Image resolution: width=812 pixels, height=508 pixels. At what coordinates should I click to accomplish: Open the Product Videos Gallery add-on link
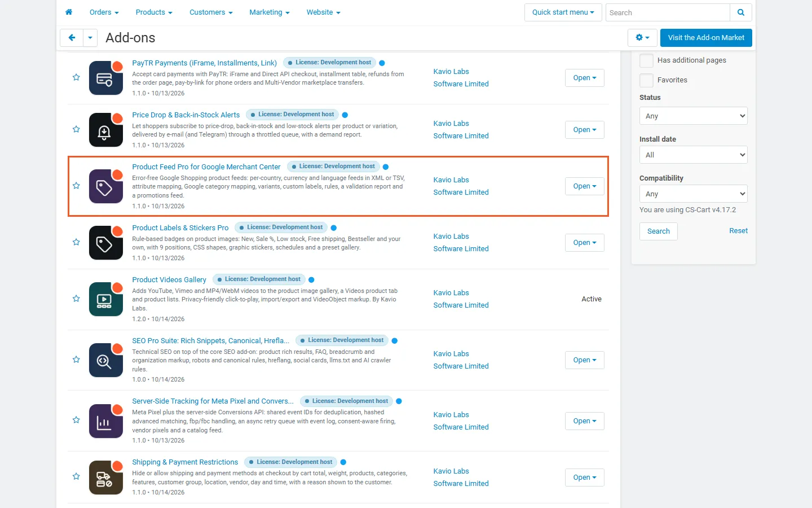point(169,280)
